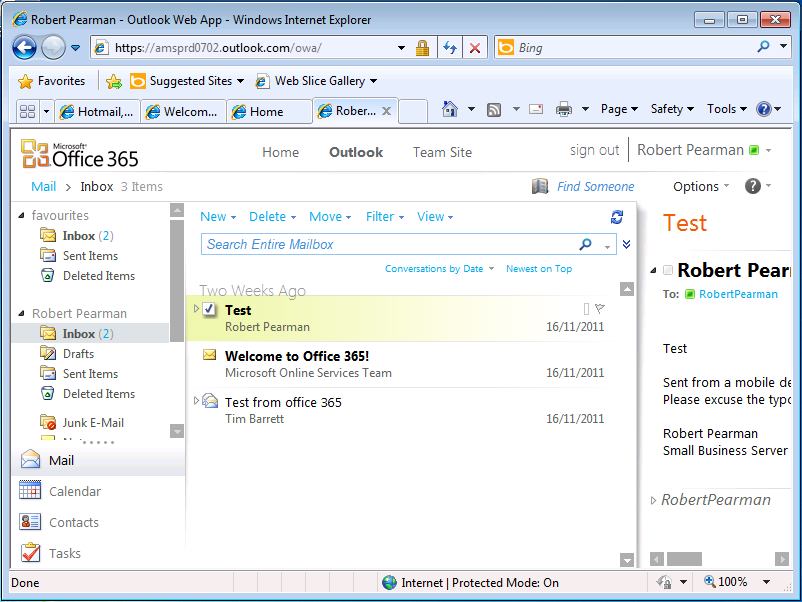Screen dimensions: 802x602
Task: Click the search magnifier icon in mailbox search
Action: pyautogui.click(x=586, y=244)
